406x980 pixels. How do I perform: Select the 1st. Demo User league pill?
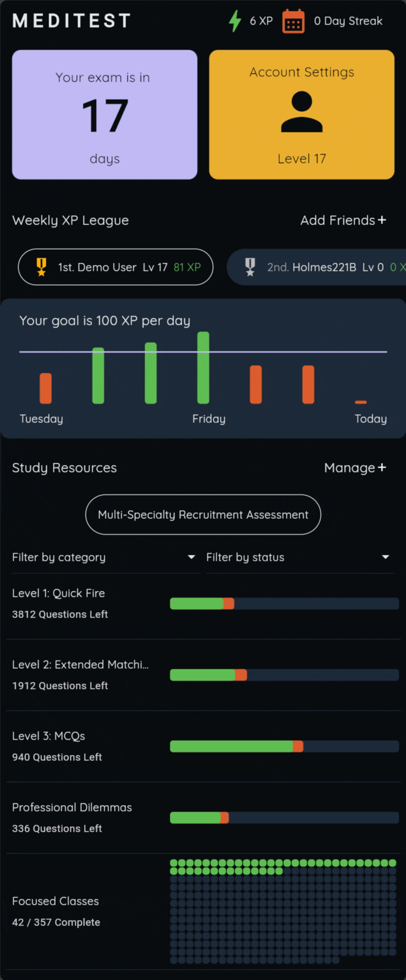pos(116,267)
